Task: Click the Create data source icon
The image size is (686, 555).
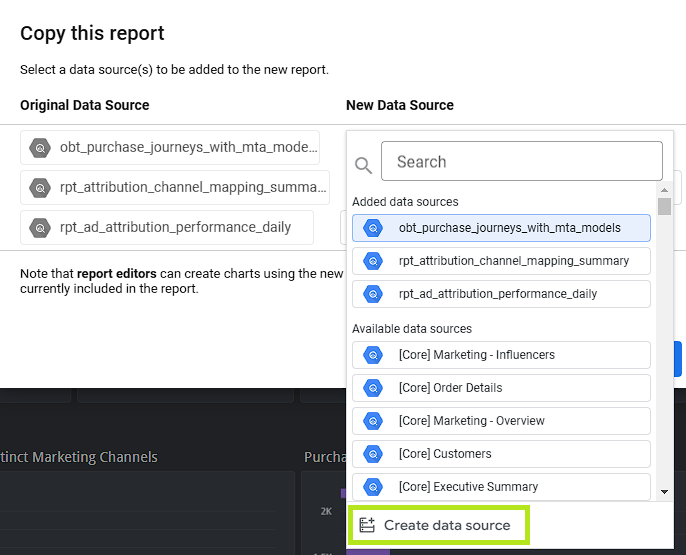Action: (x=367, y=525)
